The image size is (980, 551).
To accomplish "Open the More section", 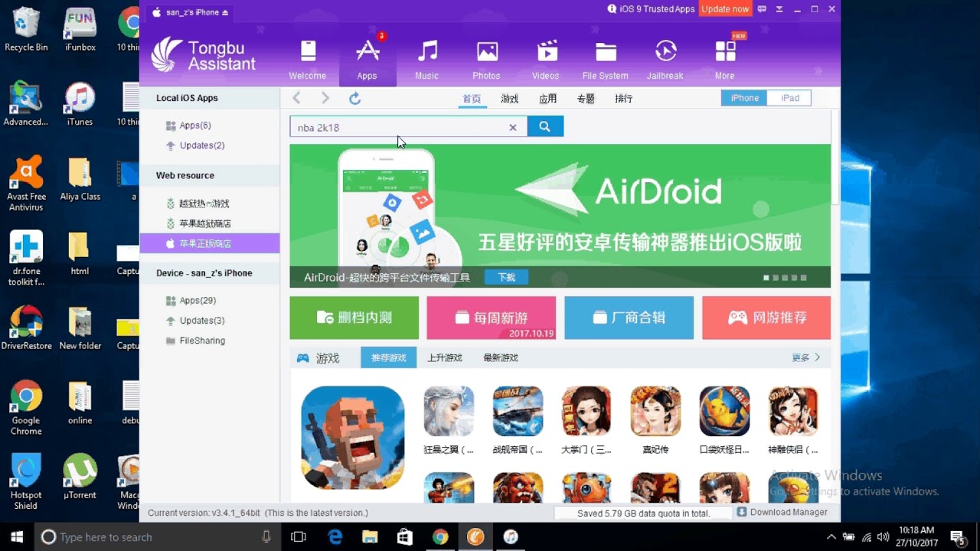I will coord(725,59).
